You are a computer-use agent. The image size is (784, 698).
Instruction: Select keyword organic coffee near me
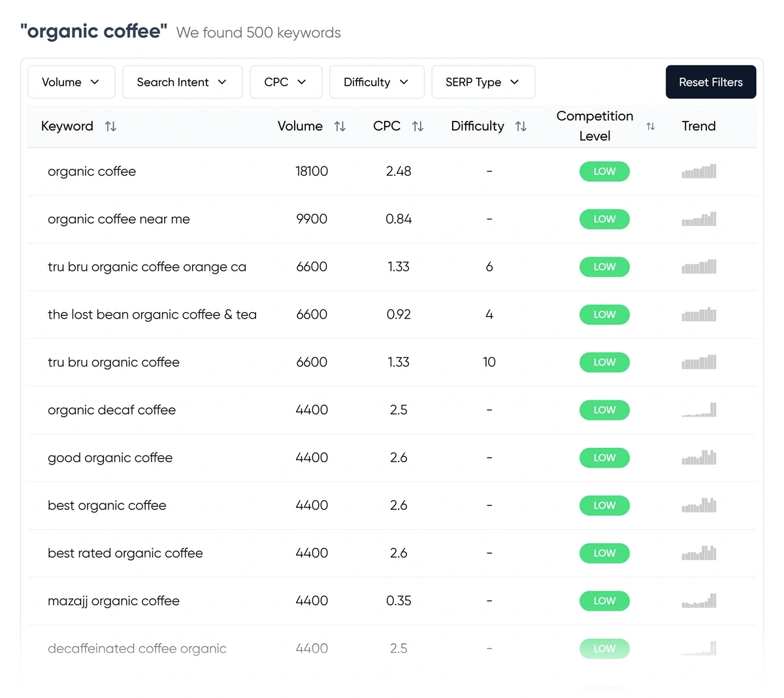[119, 219]
